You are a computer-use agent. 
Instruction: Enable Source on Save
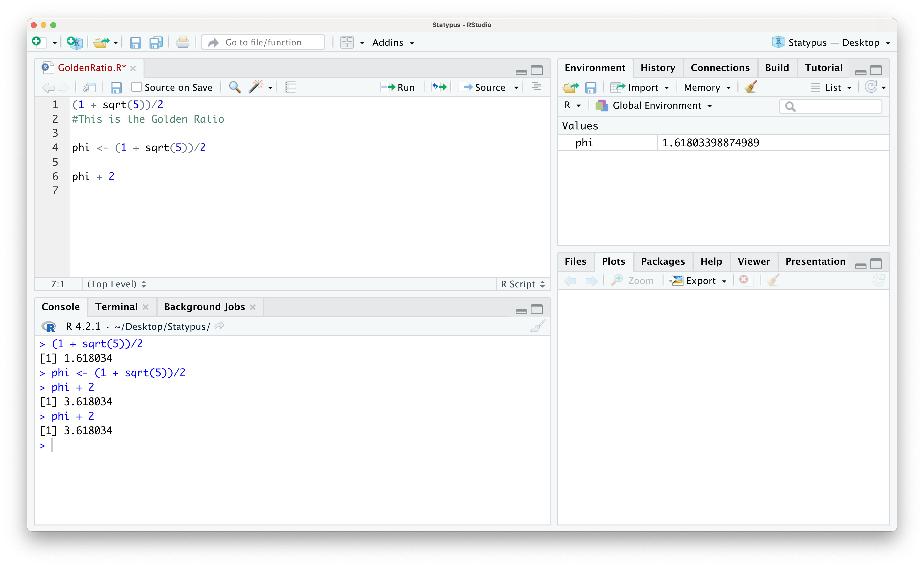click(x=136, y=87)
